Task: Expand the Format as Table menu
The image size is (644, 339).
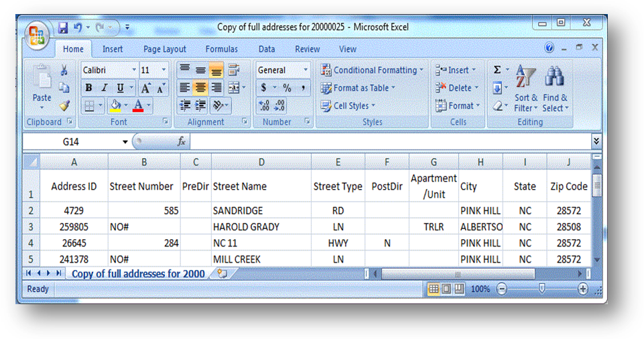Action: 358,88
